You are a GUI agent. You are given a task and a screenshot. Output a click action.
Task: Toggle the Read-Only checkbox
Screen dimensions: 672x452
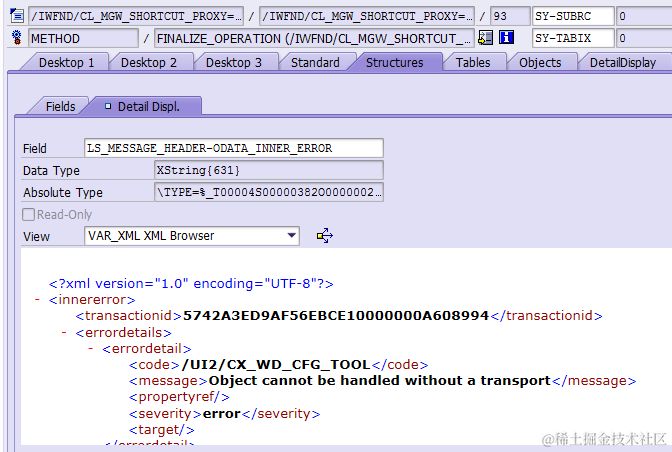(29, 214)
